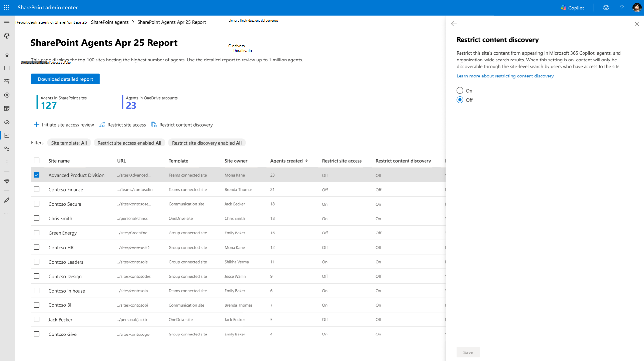Open the Settings gear in the top bar
Image resolution: width=644 pixels, height=361 pixels.
click(606, 8)
